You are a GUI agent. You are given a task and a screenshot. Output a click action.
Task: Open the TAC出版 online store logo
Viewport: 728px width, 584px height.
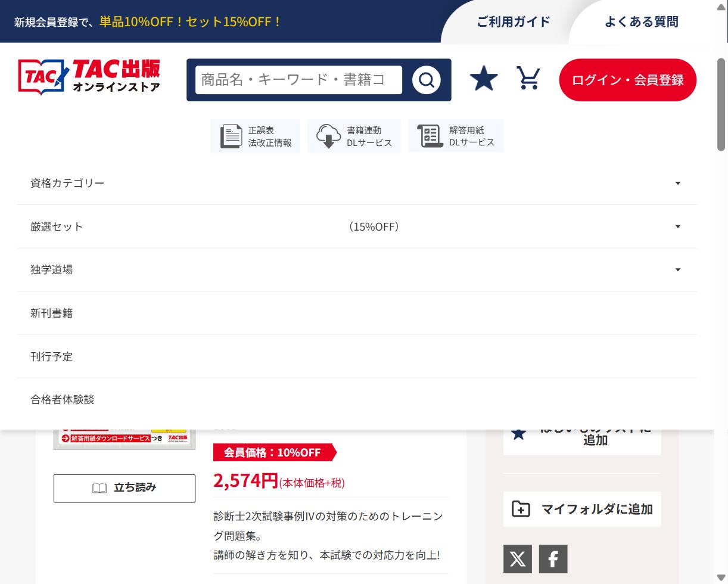(89, 77)
